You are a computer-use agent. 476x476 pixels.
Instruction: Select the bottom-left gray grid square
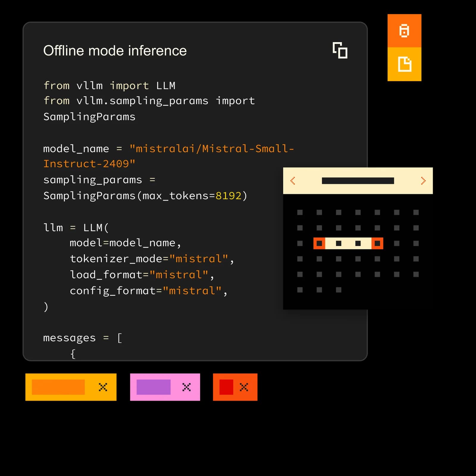(x=299, y=290)
